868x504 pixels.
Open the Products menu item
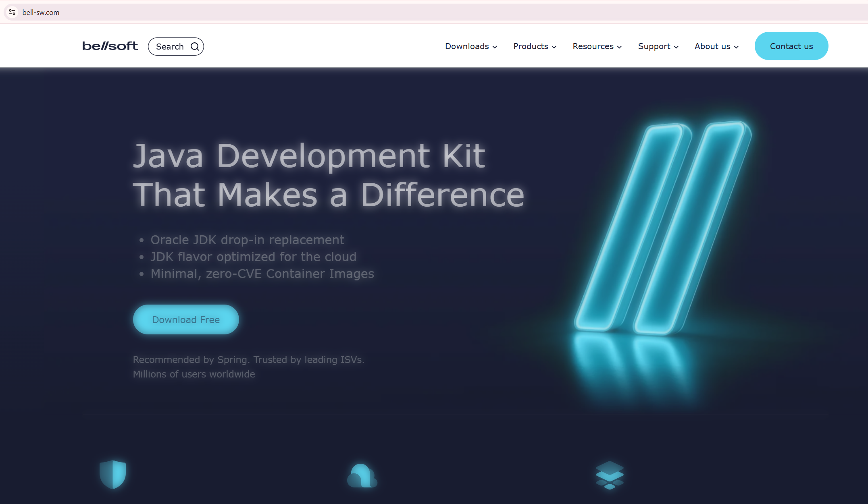click(x=531, y=46)
